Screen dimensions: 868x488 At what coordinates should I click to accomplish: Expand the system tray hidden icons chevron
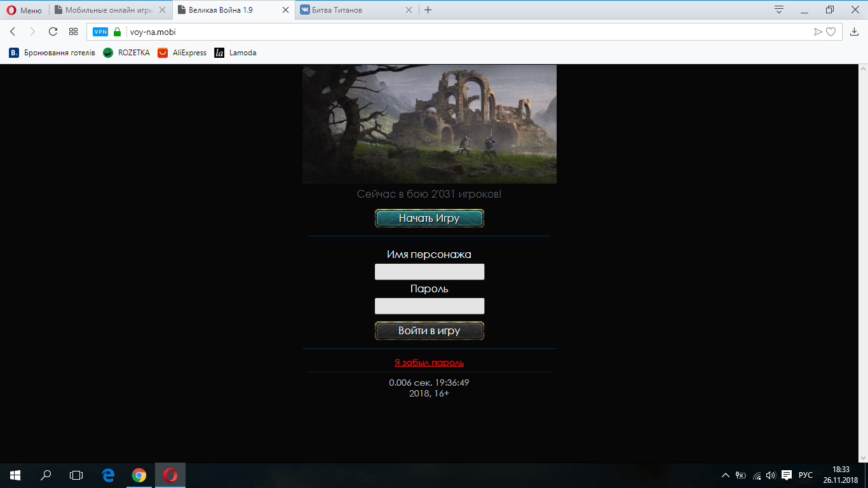pyautogui.click(x=726, y=475)
